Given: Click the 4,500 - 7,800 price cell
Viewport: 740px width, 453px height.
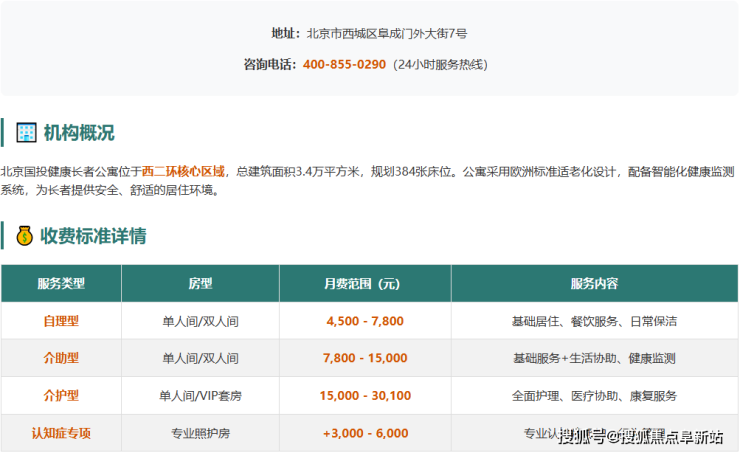Looking at the screenshot, I should [x=365, y=321].
